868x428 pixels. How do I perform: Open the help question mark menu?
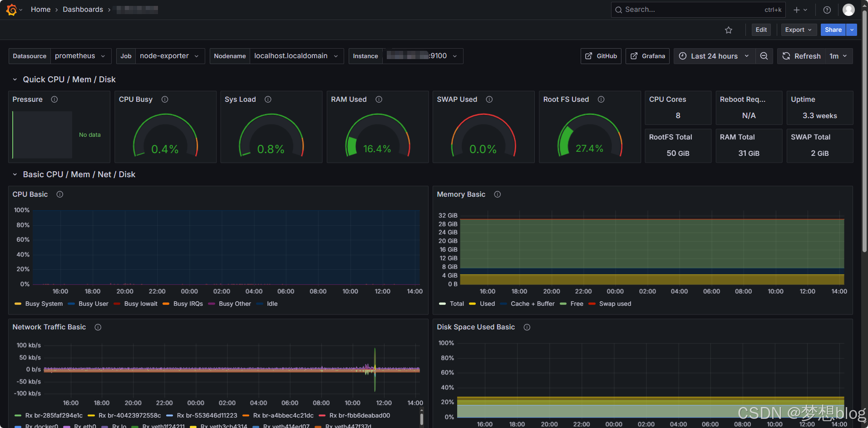click(x=827, y=10)
